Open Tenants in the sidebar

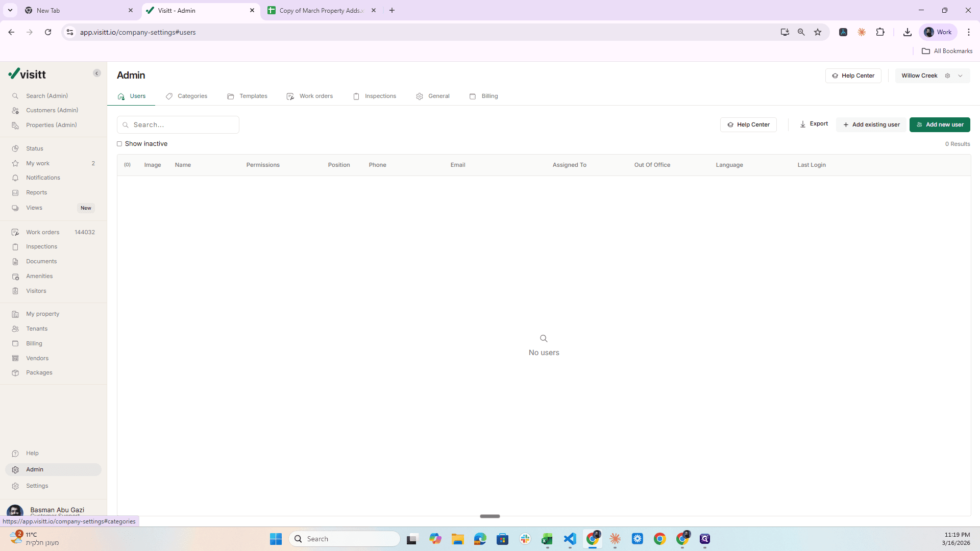coord(37,329)
